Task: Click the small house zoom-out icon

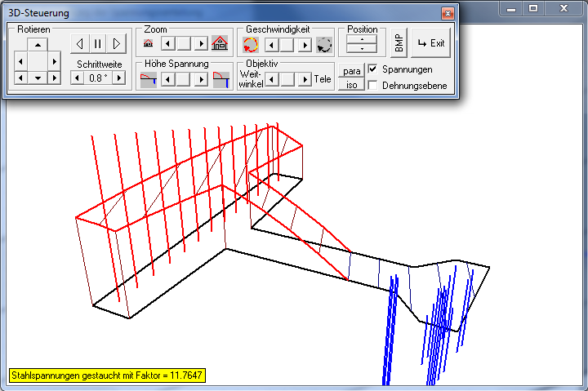Action: click(148, 44)
